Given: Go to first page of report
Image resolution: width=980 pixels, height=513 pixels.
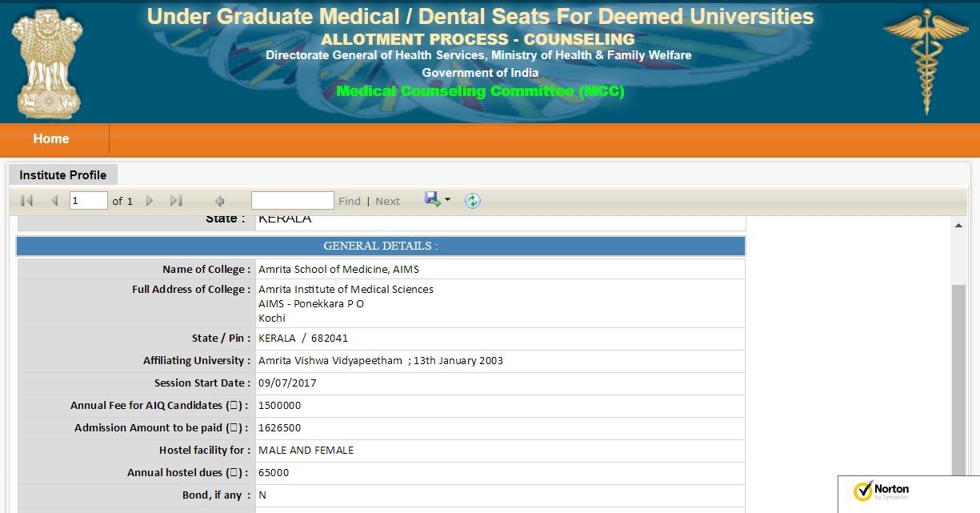Looking at the screenshot, I should pyautogui.click(x=26, y=201).
